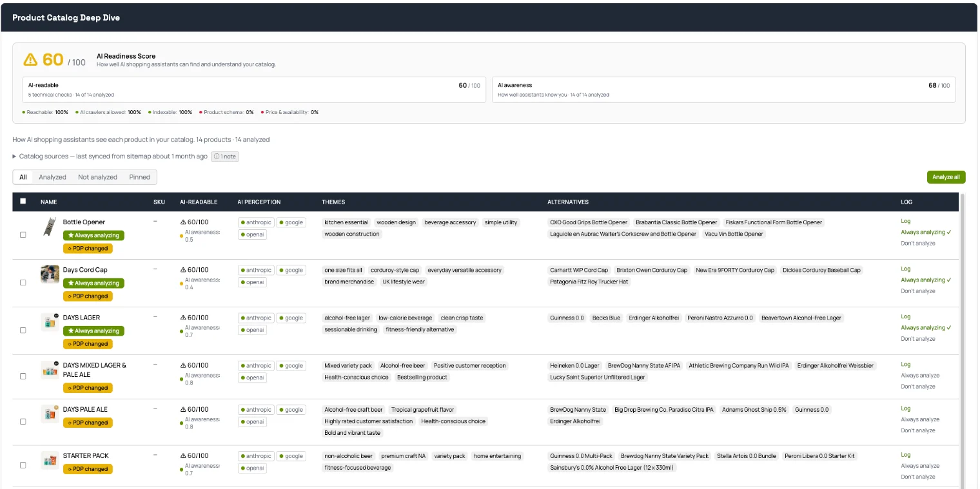Open the DAYS MIXED LAGER & PALE ALE thumbnail

pos(50,369)
